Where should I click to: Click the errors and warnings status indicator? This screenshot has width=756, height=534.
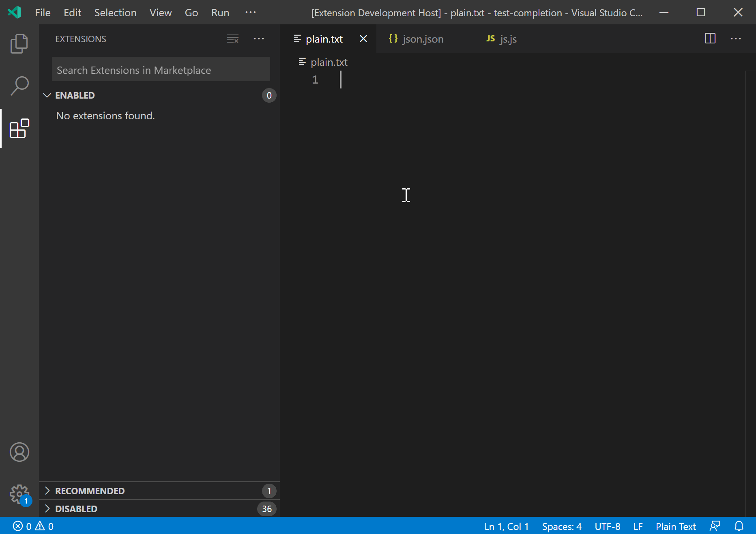pyautogui.click(x=32, y=526)
